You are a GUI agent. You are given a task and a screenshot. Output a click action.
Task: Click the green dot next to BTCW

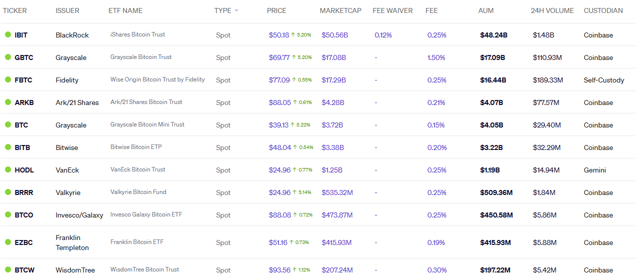click(x=8, y=269)
